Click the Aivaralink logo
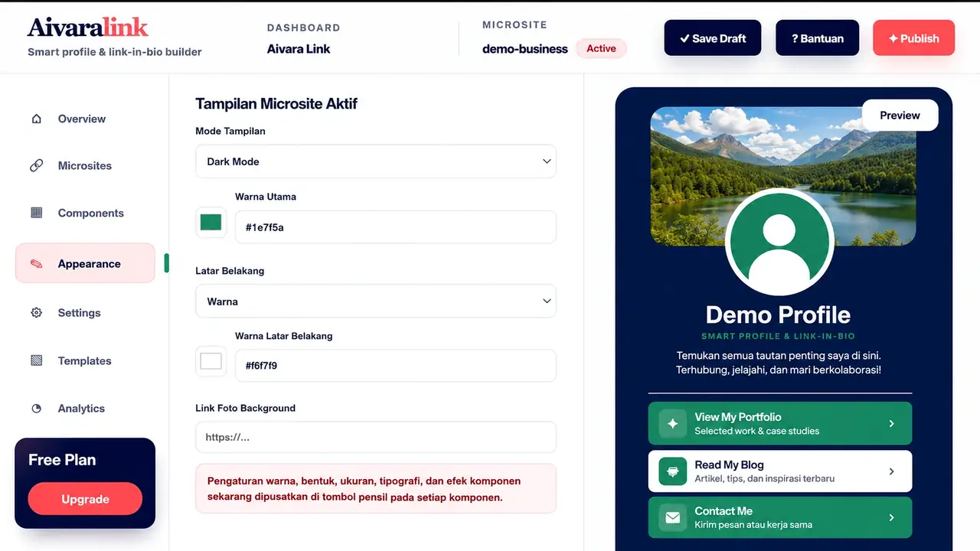Image resolution: width=980 pixels, height=551 pixels. [88, 28]
